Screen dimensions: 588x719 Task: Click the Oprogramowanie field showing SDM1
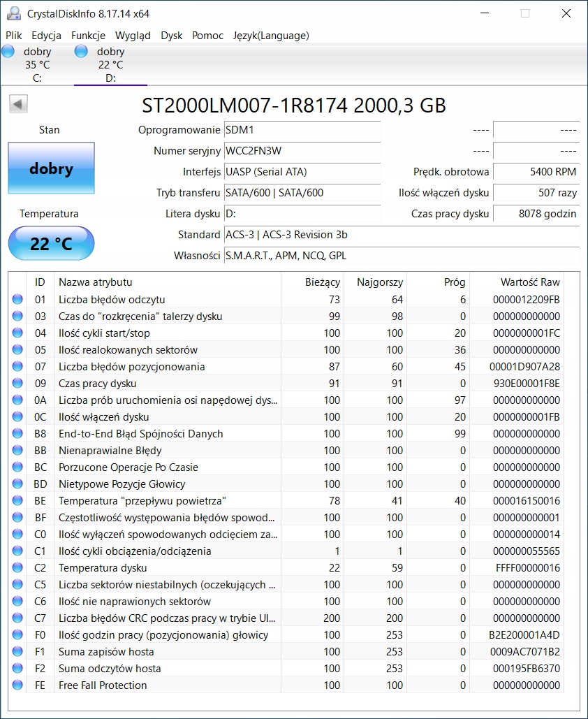pyautogui.click(x=302, y=130)
